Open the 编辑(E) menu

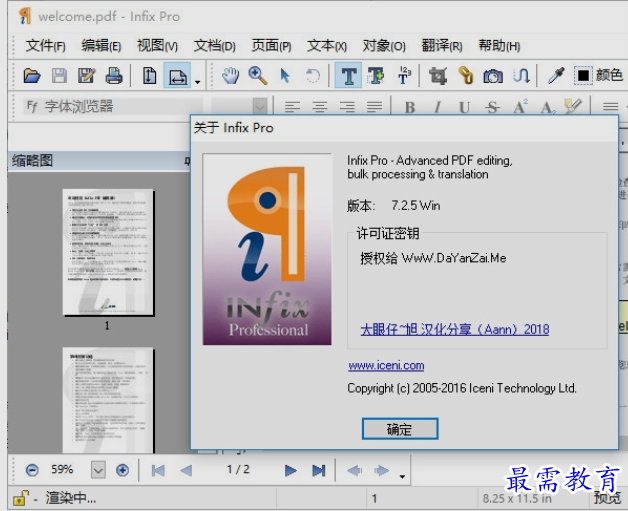point(101,46)
